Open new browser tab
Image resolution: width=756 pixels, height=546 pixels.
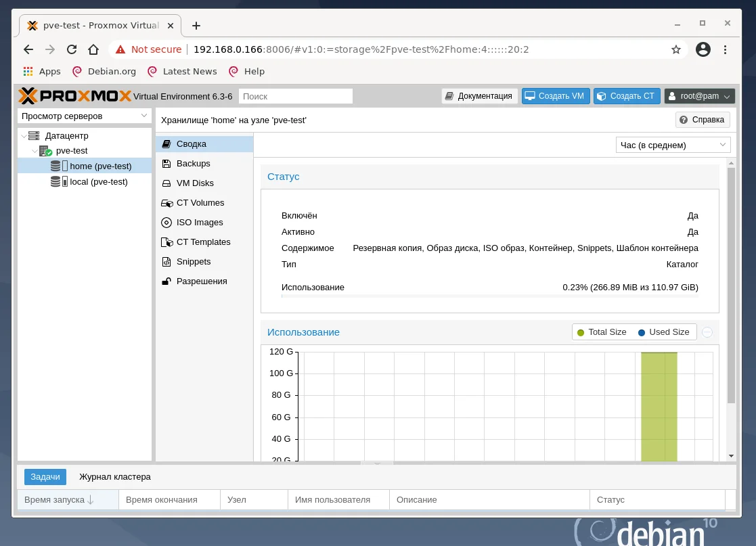click(196, 26)
